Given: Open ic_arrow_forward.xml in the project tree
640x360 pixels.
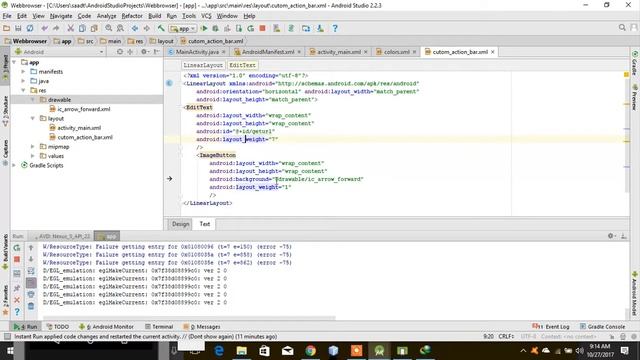Looking at the screenshot, I should pyautogui.click(x=84, y=109).
